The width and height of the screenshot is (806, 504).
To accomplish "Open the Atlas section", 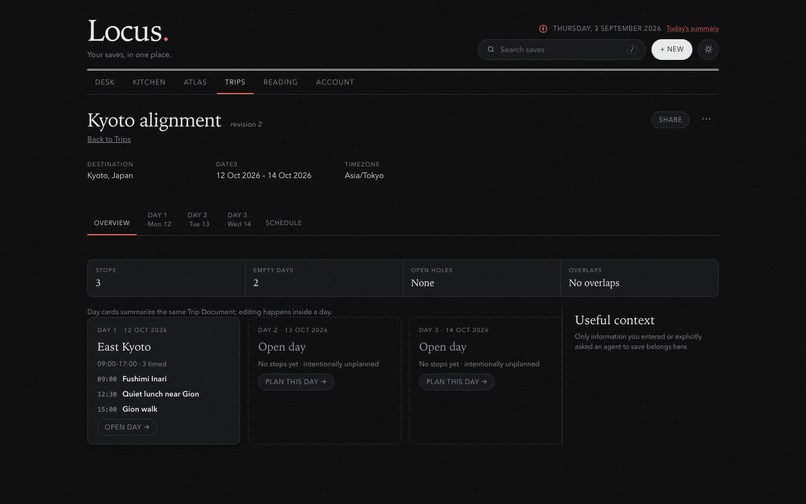I will click(x=195, y=82).
